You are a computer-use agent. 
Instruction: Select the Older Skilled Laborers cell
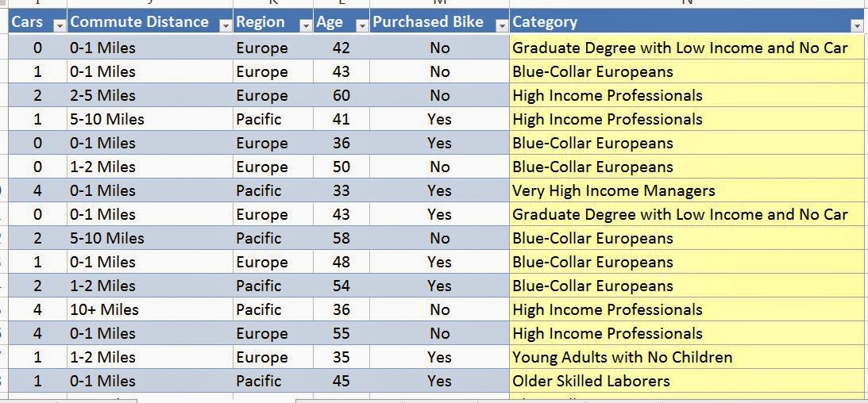point(686,381)
